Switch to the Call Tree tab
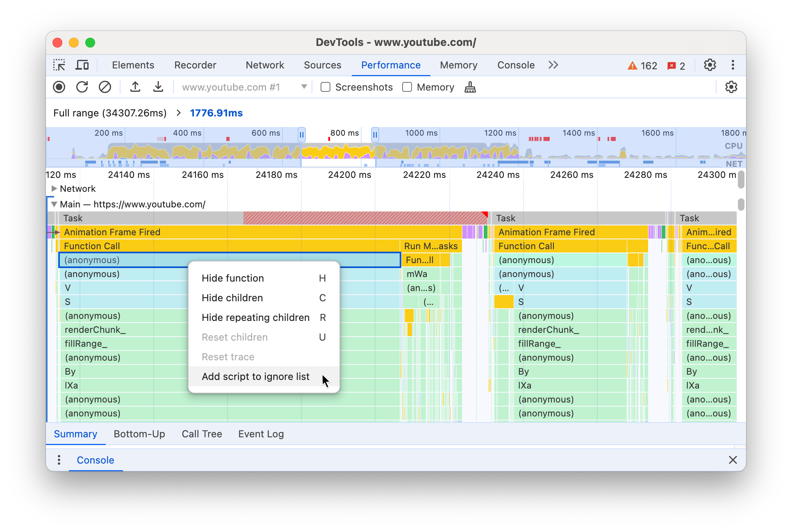792x532 pixels. [201, 434]
